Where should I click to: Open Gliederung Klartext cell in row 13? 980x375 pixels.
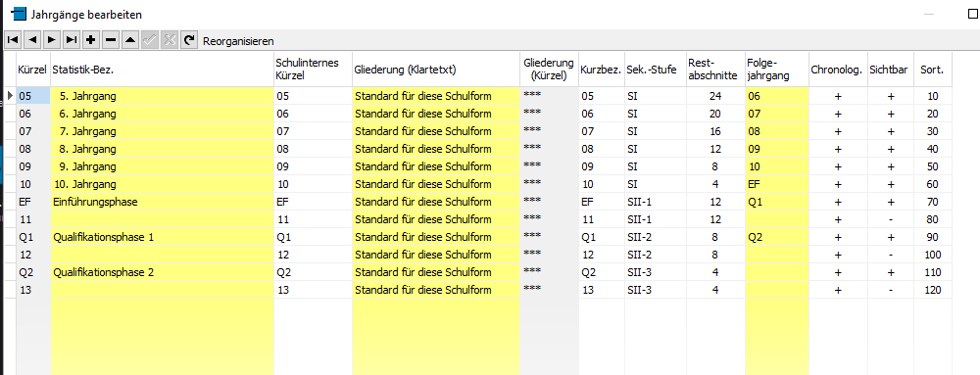436,290
